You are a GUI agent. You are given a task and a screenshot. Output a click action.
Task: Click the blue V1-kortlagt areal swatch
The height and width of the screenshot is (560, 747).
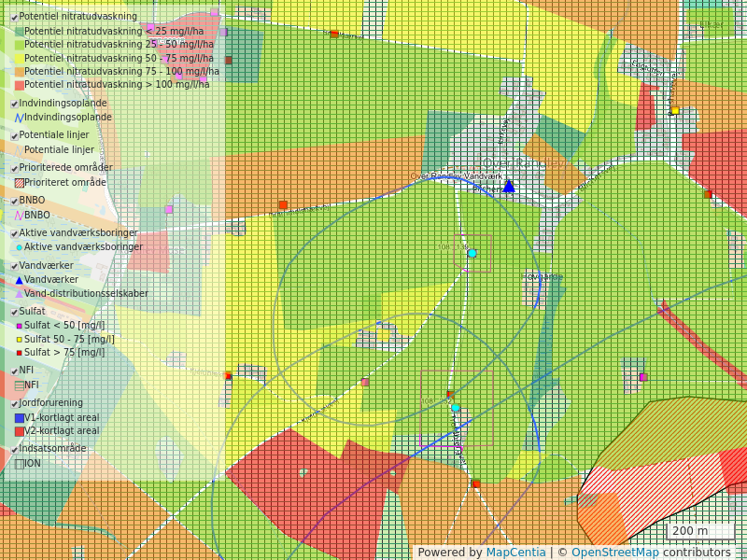point(19,417)
